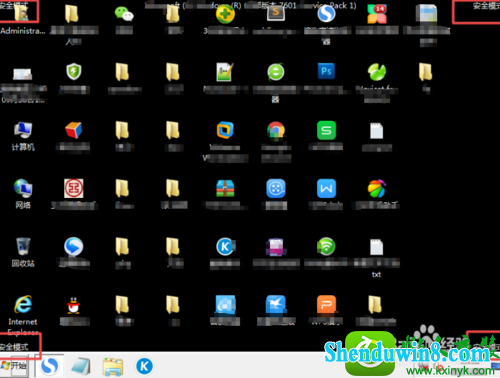This screenshot has height=378, width=500.
Task: Open the blue film reel icon
Action: (x=276, y=188)
